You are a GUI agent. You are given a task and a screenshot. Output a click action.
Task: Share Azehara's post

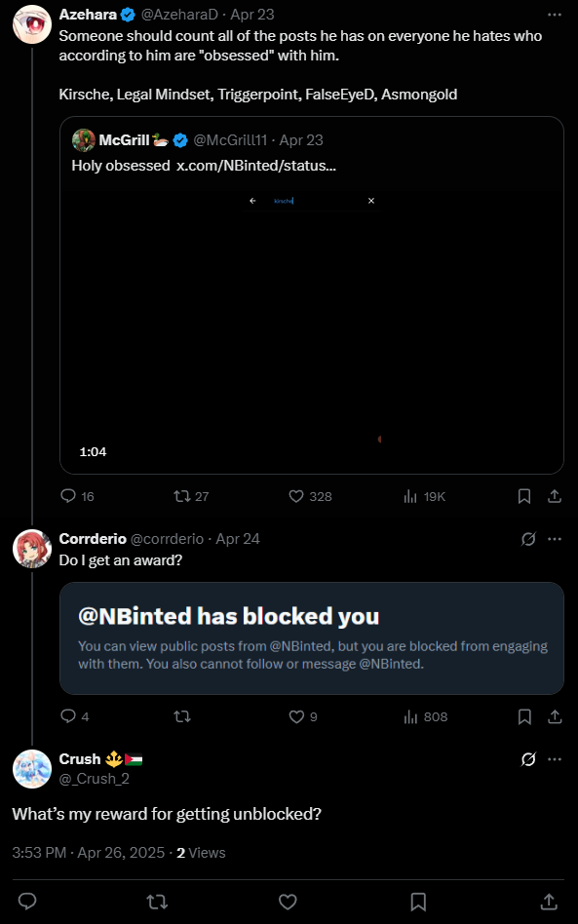(555, 496)
